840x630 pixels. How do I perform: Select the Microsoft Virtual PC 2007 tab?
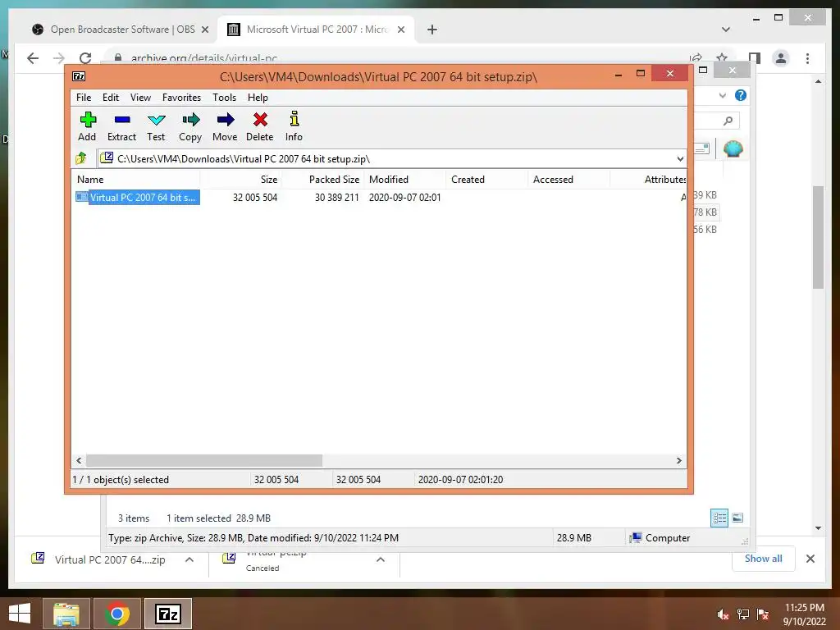point(316,30)
